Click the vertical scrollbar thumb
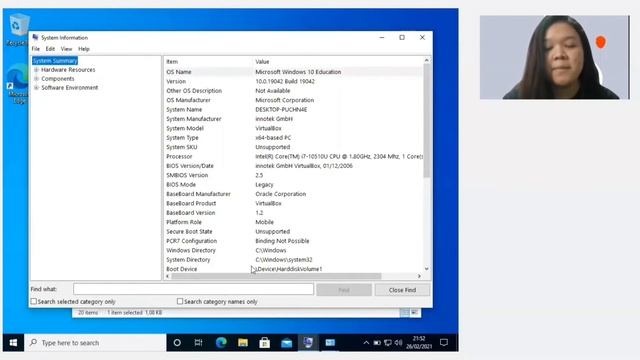640x360 pixels. [427, 121]
